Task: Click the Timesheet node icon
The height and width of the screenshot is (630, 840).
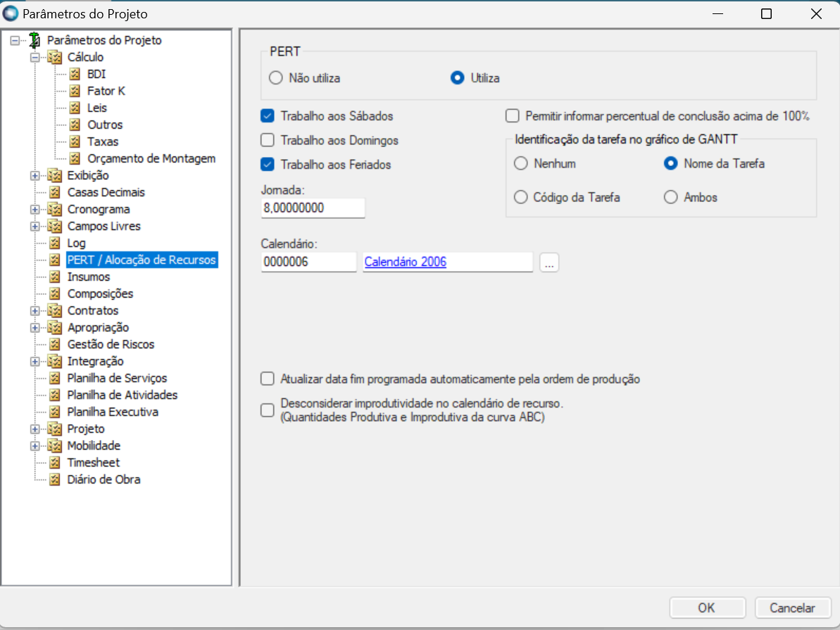Action: 55,462
